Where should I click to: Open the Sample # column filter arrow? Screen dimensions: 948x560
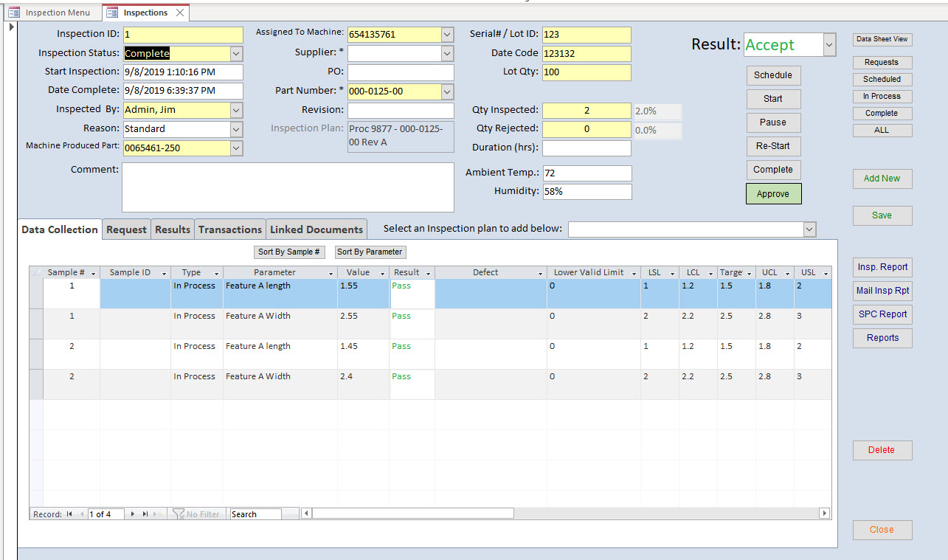pos(93,274)
